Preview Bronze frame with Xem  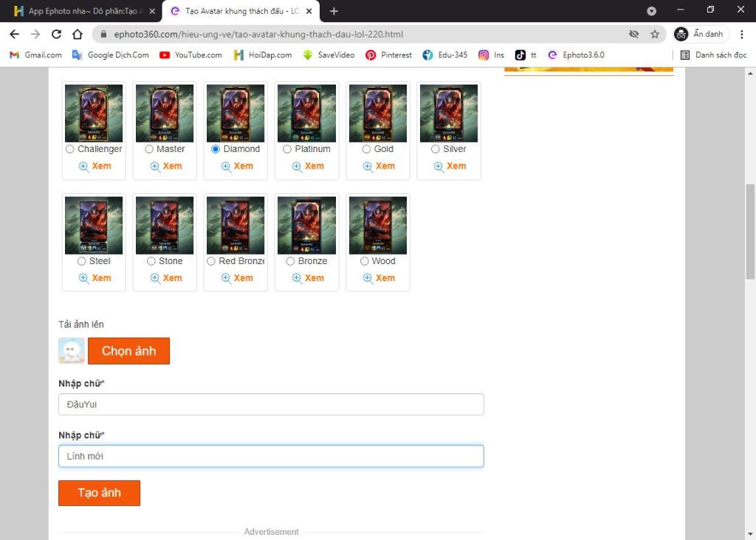308,278
